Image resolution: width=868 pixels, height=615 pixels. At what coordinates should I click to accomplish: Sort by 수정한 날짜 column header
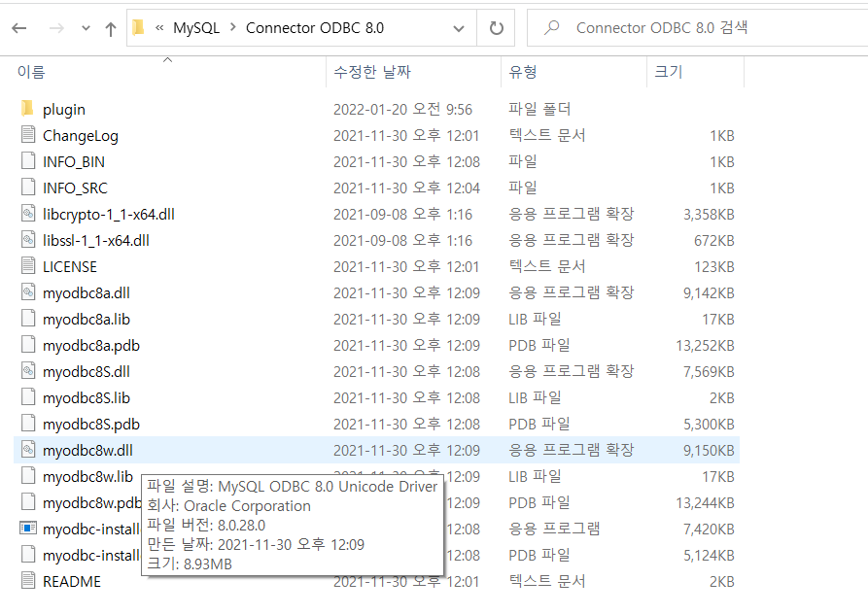(x=372, y=72)
